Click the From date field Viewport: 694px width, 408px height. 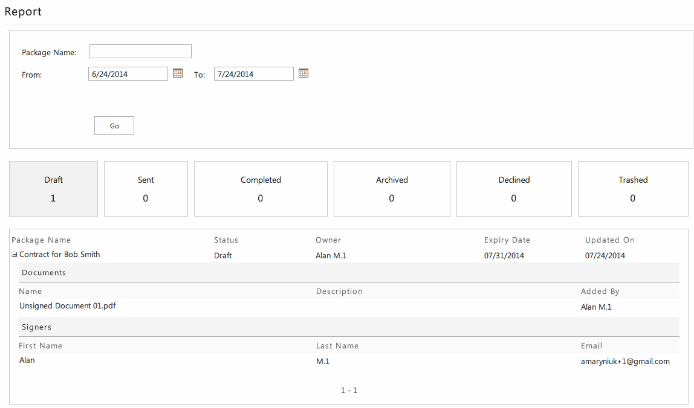coord(128,74)
